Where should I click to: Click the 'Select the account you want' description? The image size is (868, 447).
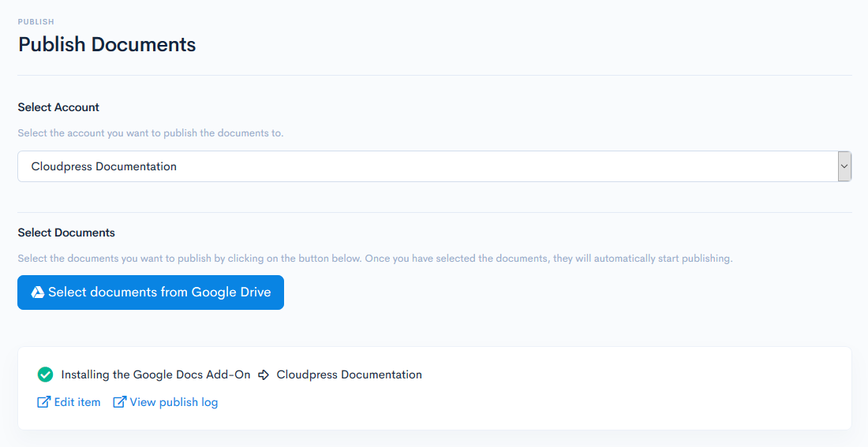[x=151, y=132]
